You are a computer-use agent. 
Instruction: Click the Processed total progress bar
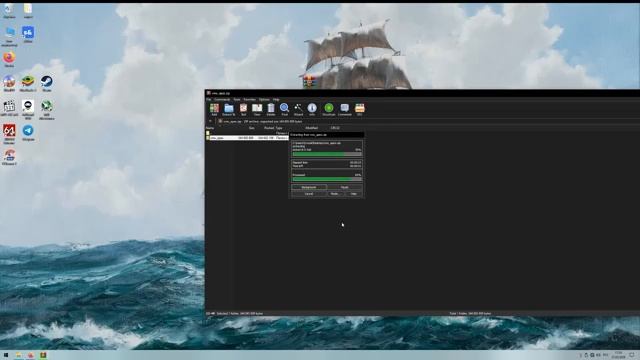point(327,179)
